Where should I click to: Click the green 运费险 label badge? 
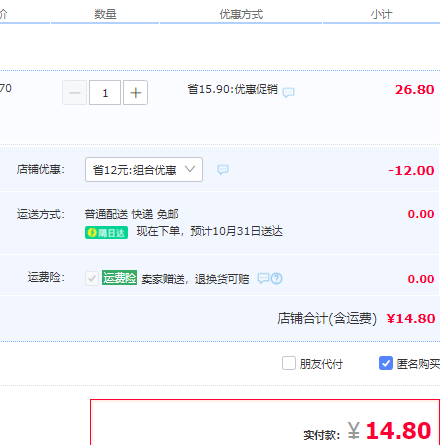tap(119, 277)
